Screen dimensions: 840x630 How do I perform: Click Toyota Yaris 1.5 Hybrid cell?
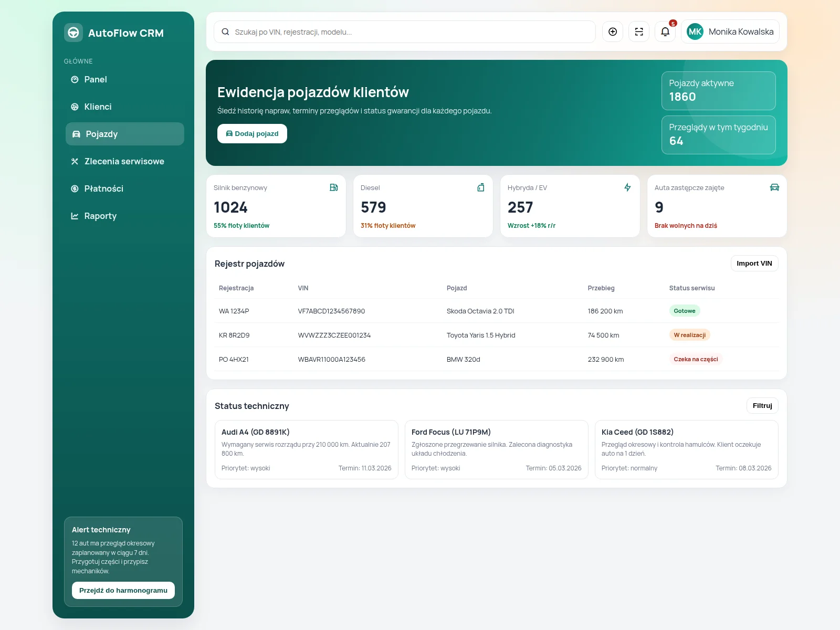point(481,335)
